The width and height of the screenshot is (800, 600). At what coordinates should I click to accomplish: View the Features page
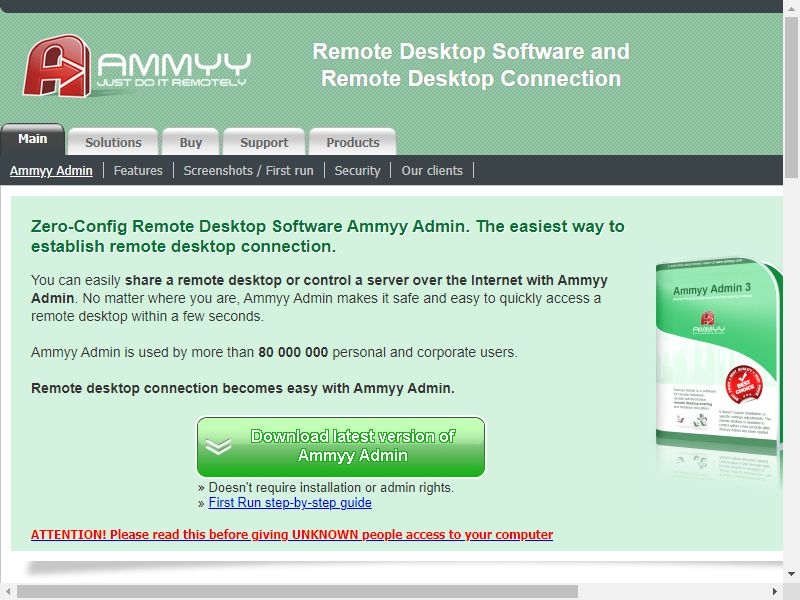138,170
